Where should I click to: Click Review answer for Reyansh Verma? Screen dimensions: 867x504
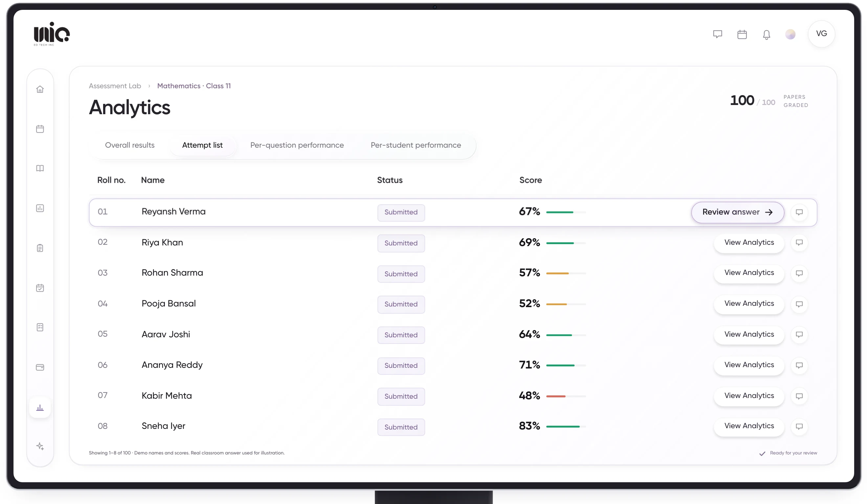[x=738, y=213]
